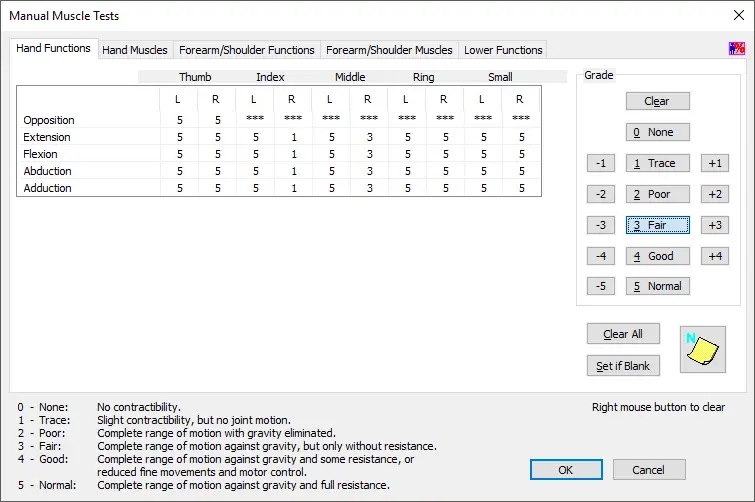Click the Clear grade button
Viewport: 755px width, 502px height.
point(657,101)
